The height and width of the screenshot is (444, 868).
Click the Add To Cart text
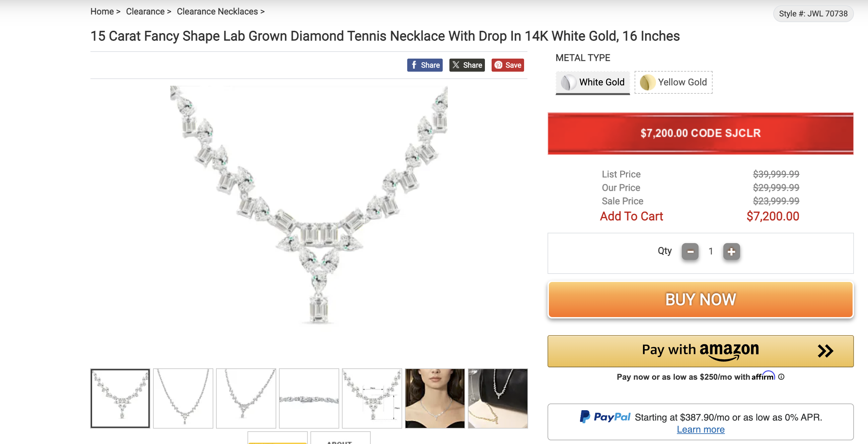pos(631,216)
